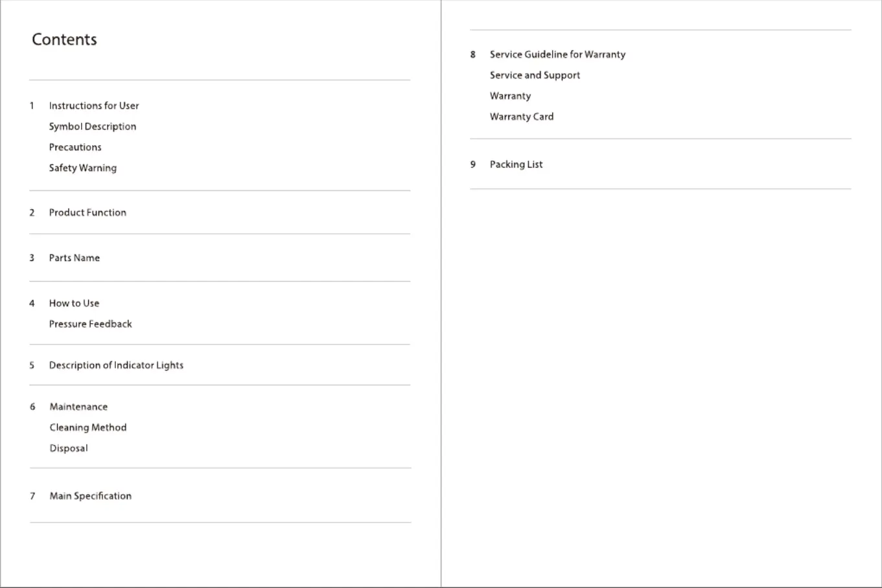The height and width of the screenshot is (588, 882).
Task: Open Instructions for User entry
Action: pyautogui.click(x=94, y=106)
